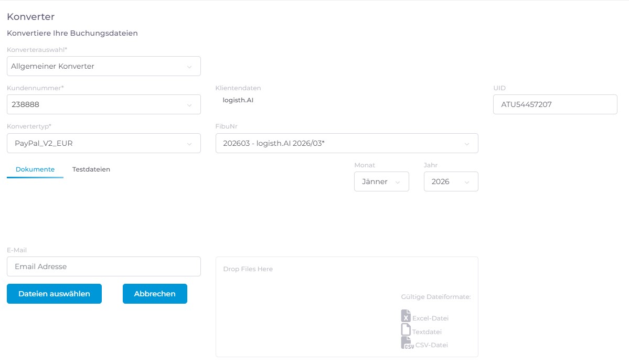Click the logisth.AI Klientendaten text
This screenshot has width=629, height=364.
[238, 100]
